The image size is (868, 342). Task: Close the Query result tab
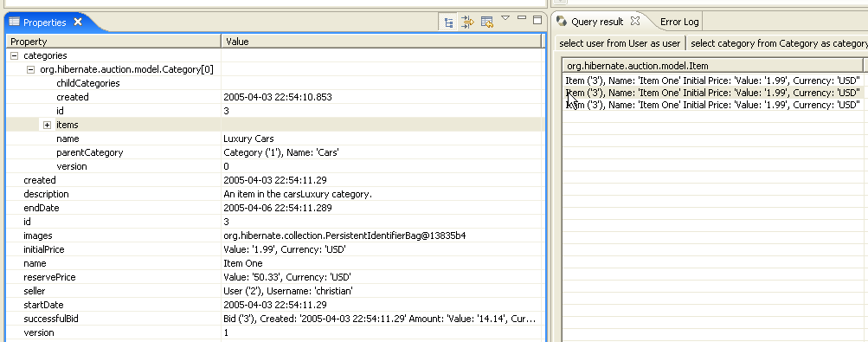click(x=635, y=21)
